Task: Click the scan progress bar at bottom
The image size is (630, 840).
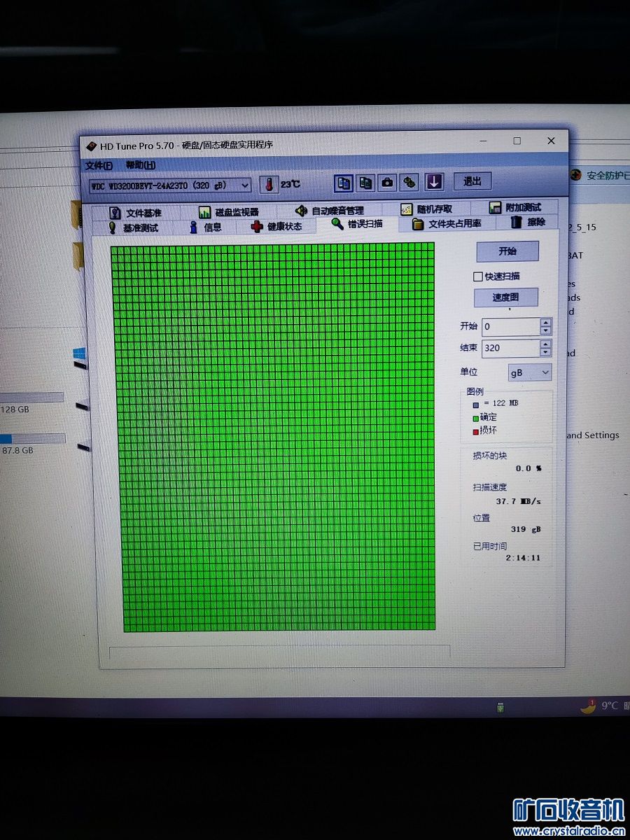Action: 280,652
